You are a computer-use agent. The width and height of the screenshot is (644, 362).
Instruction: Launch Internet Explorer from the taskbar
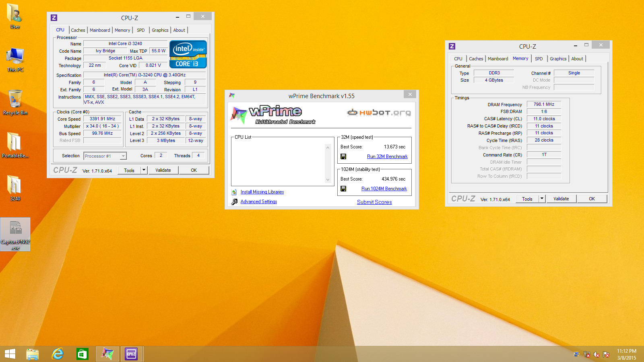pos(58,354)
